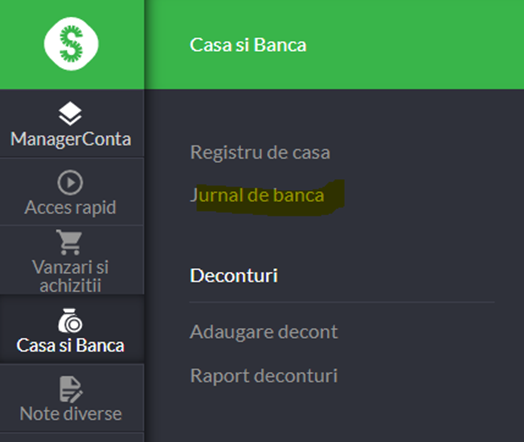Click the Deconturi section heading
Viewport: 524px width, 442px height.
click(x=234, y=276)
